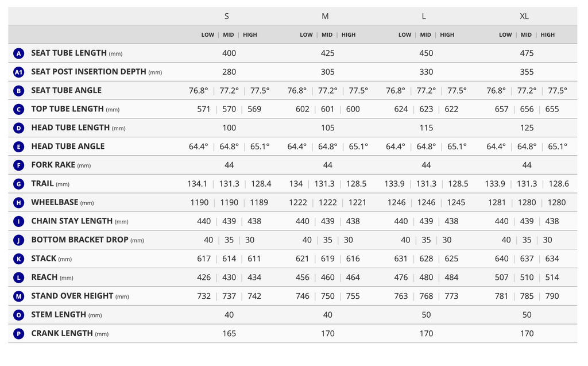Click the K badge next to Stack
This screenshot has width=588, height=366.
point(18,259)
